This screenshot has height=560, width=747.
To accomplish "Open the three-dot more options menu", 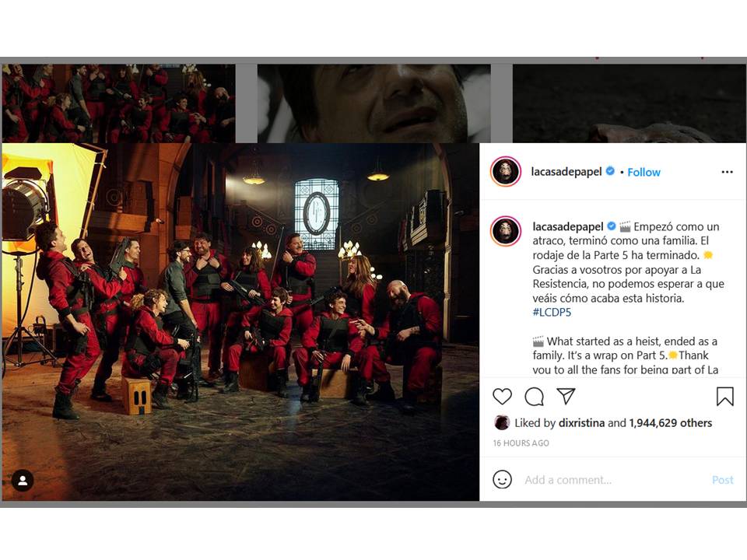I will coord(727,172).
